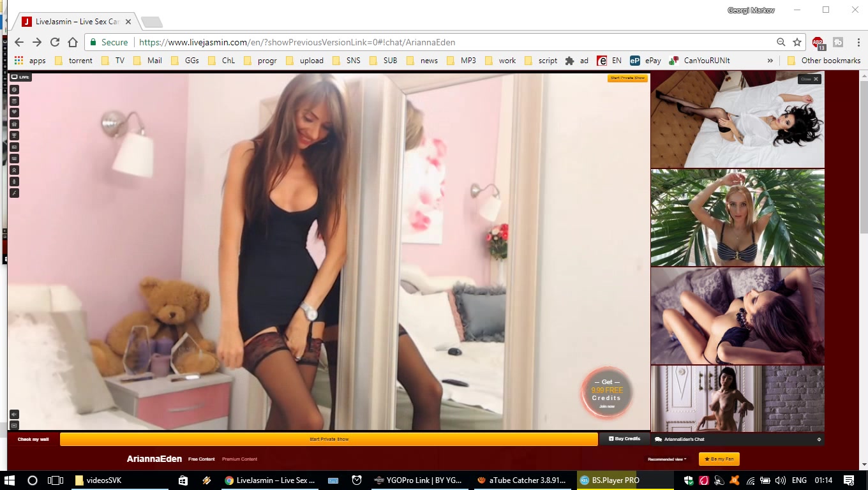The width and height of the screenshot is (868, 490).
Task: Toggle the video sound speaker icon
Action: 14,414
